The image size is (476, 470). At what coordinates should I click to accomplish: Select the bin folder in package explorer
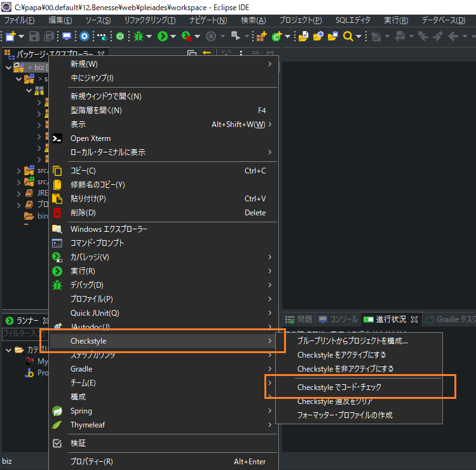(36, 216)
